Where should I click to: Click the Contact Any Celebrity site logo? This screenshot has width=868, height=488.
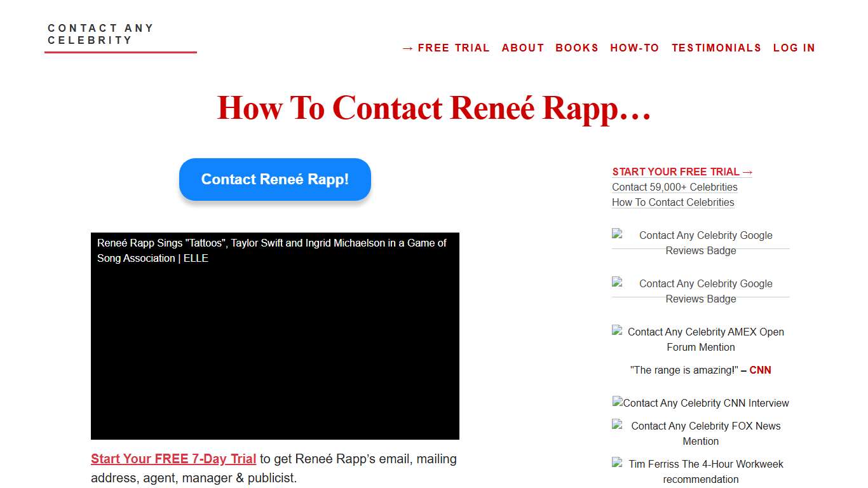[x=101, y=34]
